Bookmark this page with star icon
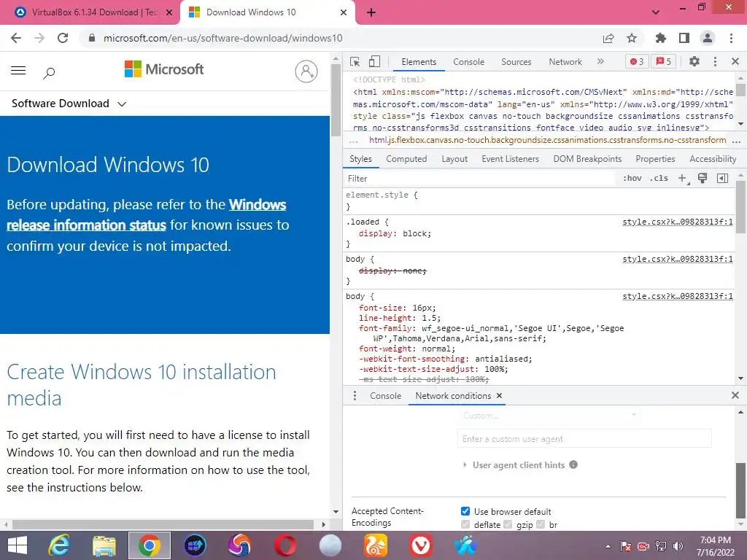This screenshot has width=747, height=560. tap(631, 38)
